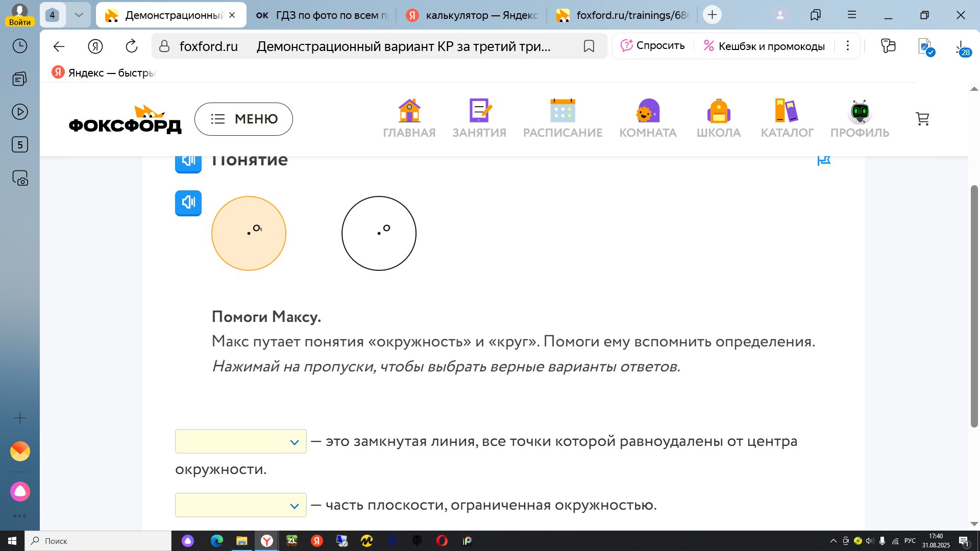This screenshot has width=980, height=551.
Task: Open dropdown before 'это замкнутая линия'
Action: tap(240, 441)
